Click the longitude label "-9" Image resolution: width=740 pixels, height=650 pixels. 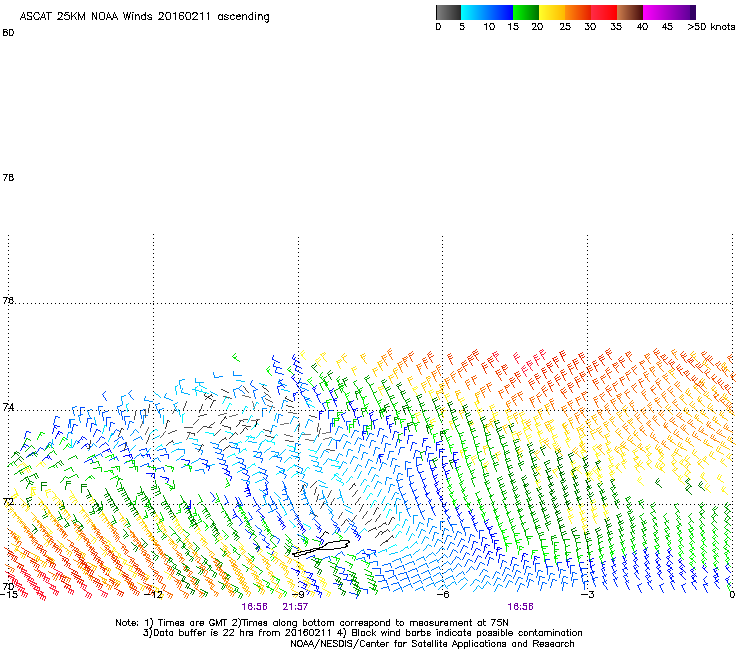pyautogui.click(x=299, y=595)
